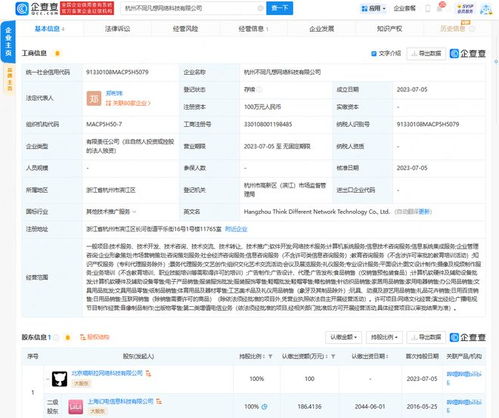Switch to the 法律诉讼 tab
499x418 pixels.
(117, 29)
